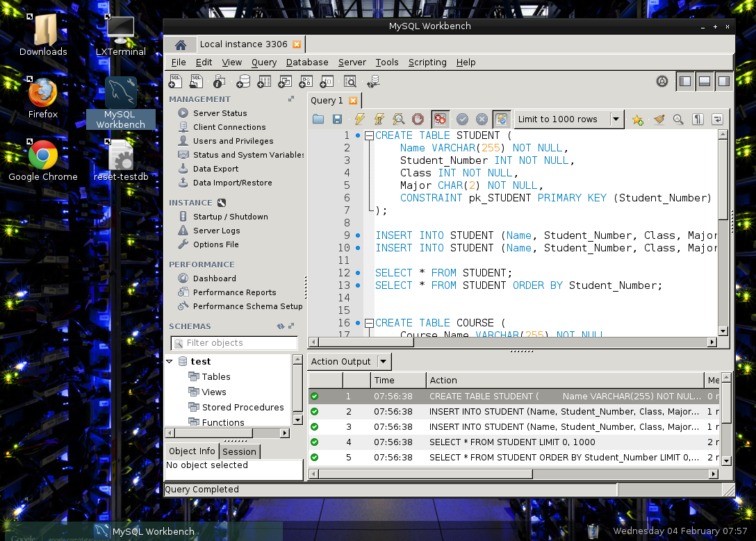The height and width of the screenshot is (541, 756).
Task: Commit the transaction icon
Action: [462, 119]
